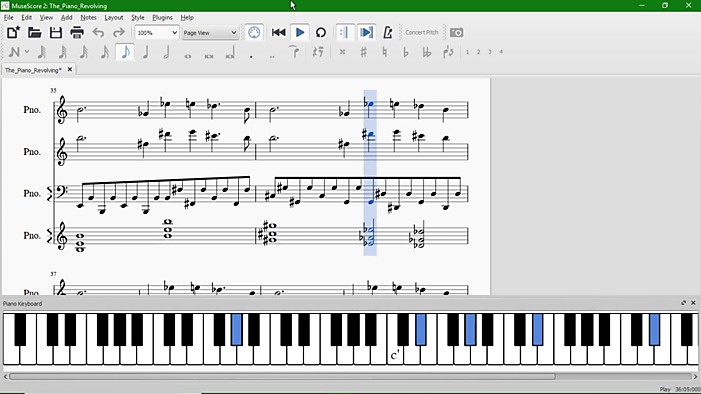Select the eighth note left of the highlighted one
The image size is (701, 394).
105,52
